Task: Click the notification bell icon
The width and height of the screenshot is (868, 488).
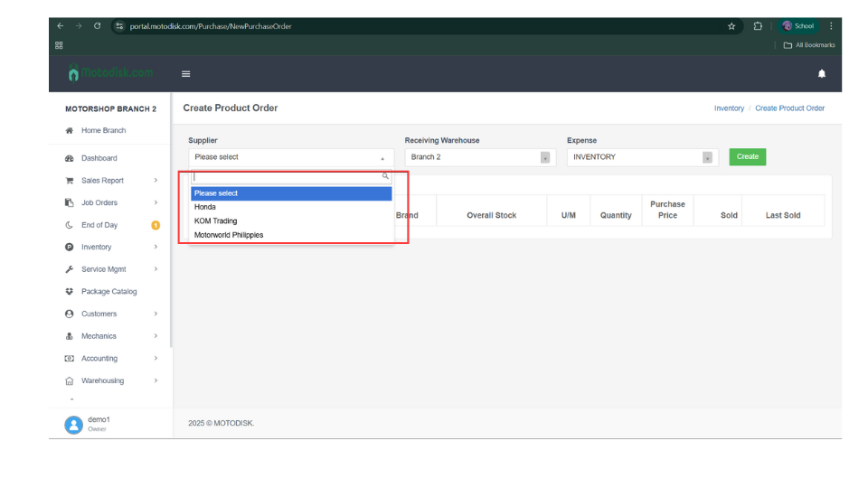Action: click(x=821, y=73)
